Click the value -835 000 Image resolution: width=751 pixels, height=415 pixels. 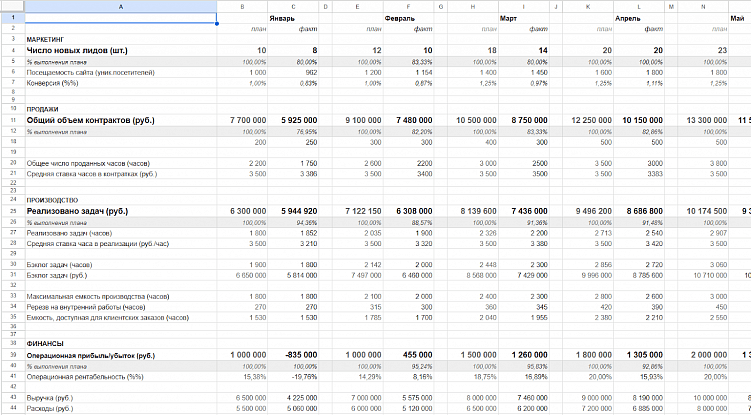click(300, 355)
